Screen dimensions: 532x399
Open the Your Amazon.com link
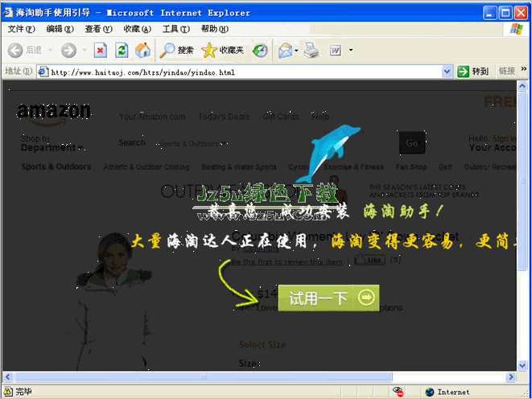click(x=152, y=117)
